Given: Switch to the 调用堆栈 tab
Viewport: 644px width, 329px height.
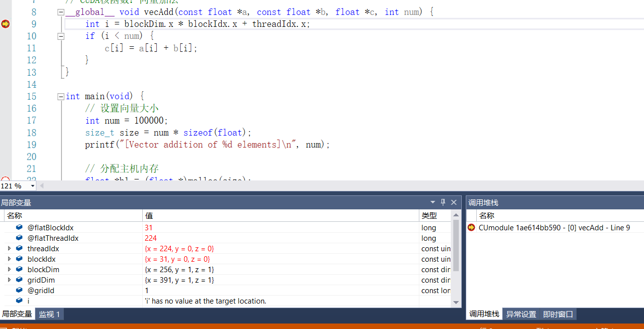Looking at the screenshot, I should point(484,314).
